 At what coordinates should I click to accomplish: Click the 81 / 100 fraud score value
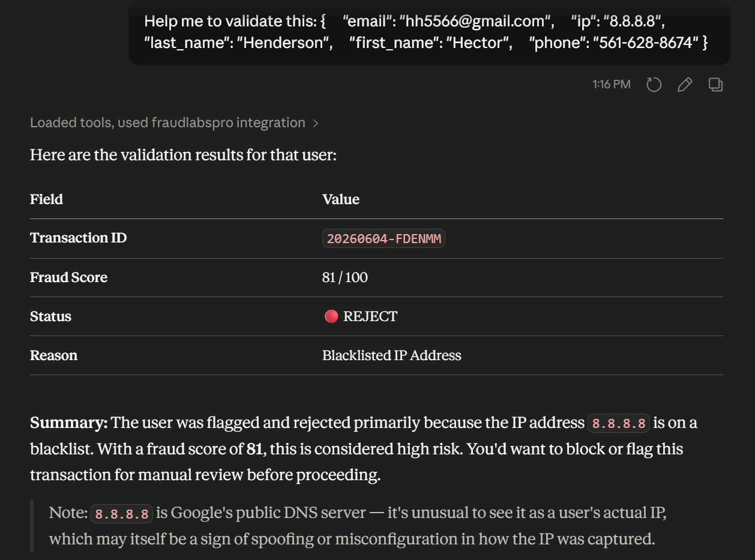coord(345,277)
